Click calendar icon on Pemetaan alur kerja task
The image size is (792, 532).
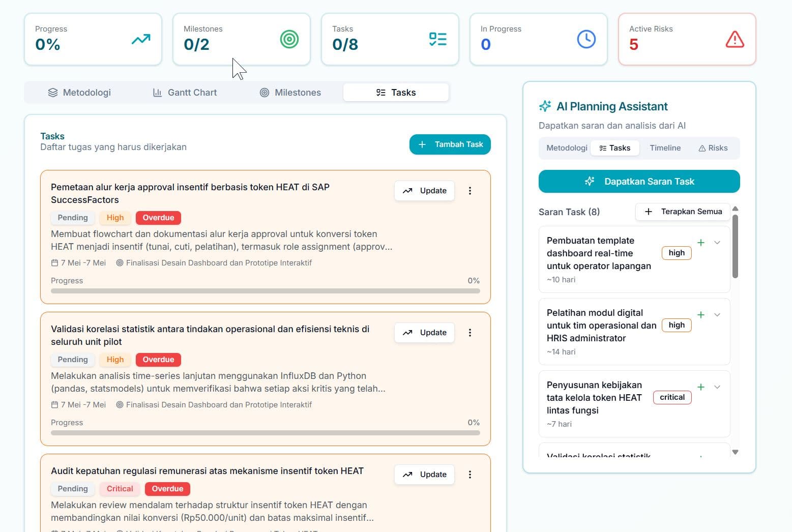click(54, 263)
